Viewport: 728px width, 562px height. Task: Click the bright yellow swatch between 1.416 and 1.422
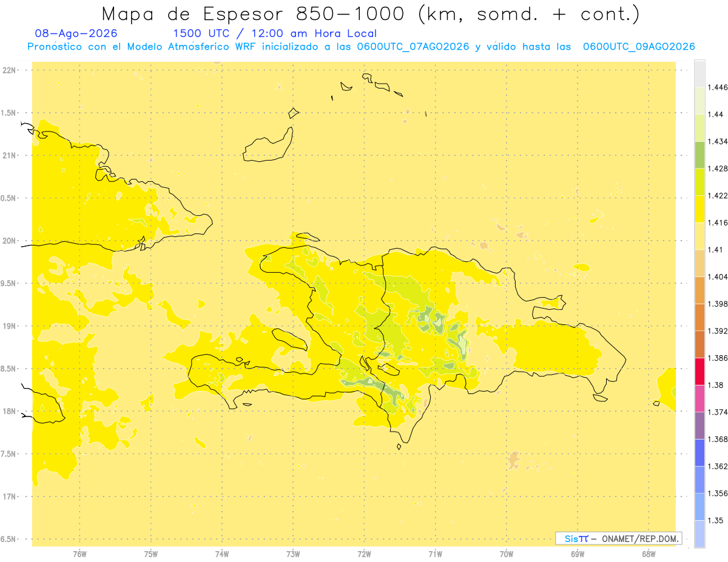click(699, 209)
